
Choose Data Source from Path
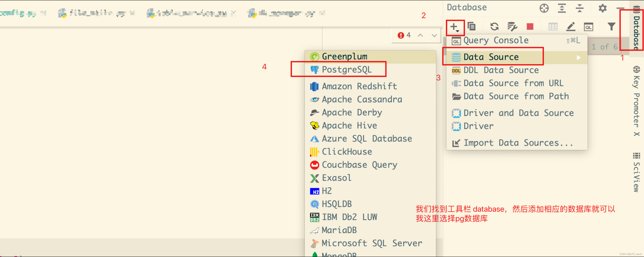(x=517, y=96)
